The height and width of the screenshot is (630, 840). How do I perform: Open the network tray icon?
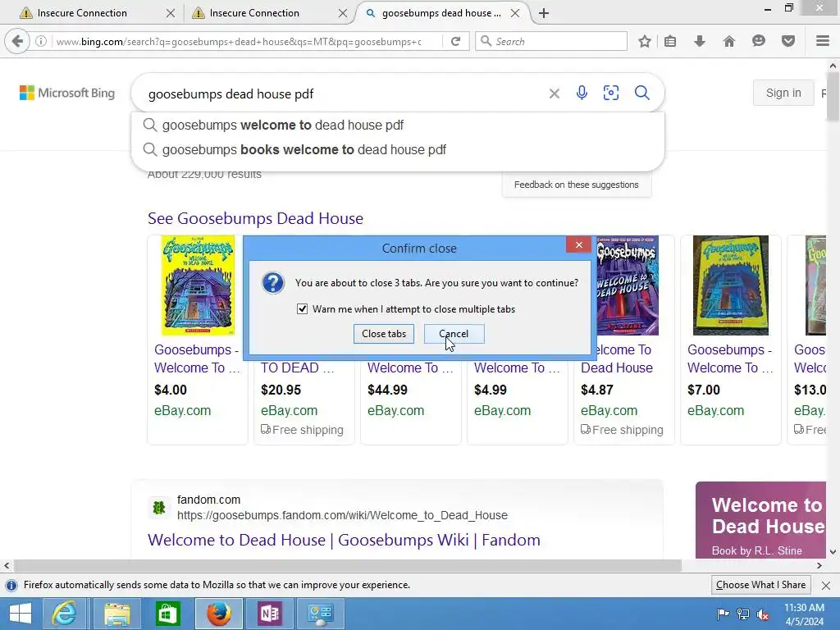click(743, 614)
